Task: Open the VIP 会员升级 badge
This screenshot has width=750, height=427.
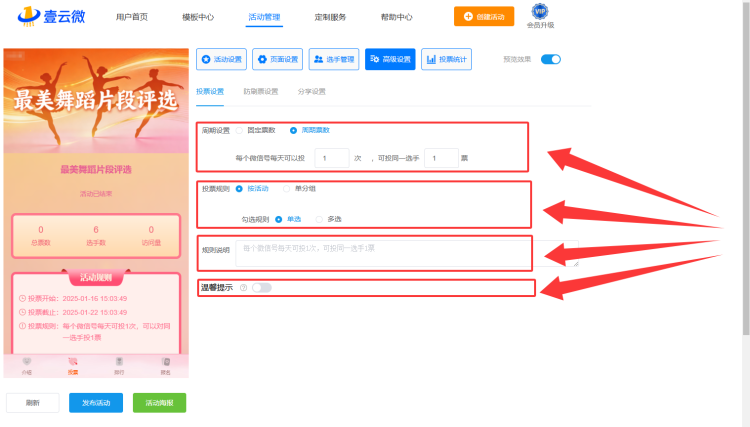Action: [x=540, y=16]
